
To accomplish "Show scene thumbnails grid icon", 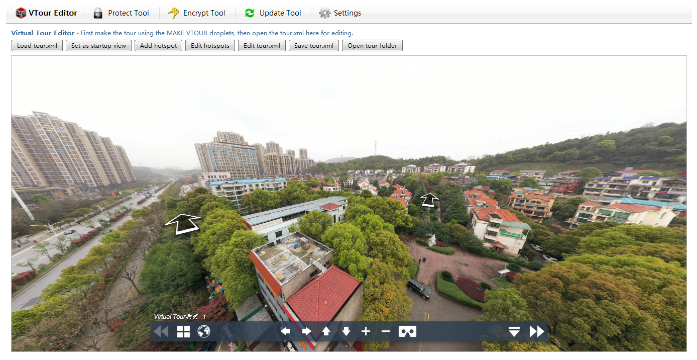I will pyautogui.click(x=183, y=332).
